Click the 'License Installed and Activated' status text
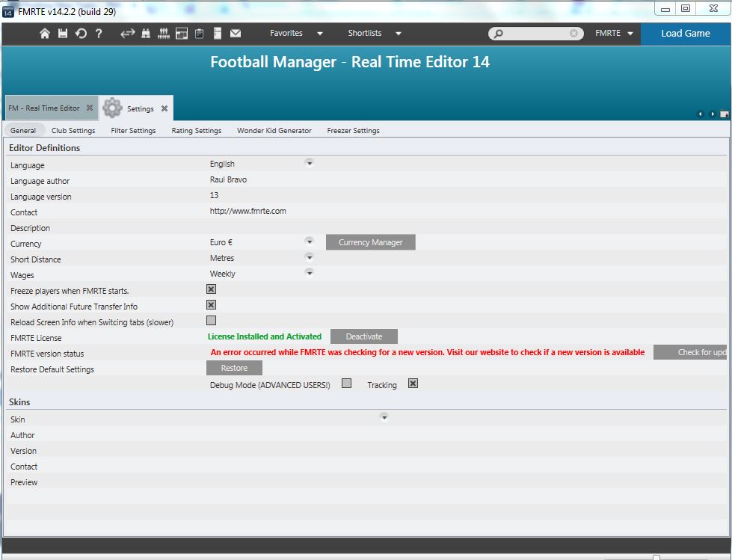732x560 pixels. pyautogui.click(x=265, y=336)
